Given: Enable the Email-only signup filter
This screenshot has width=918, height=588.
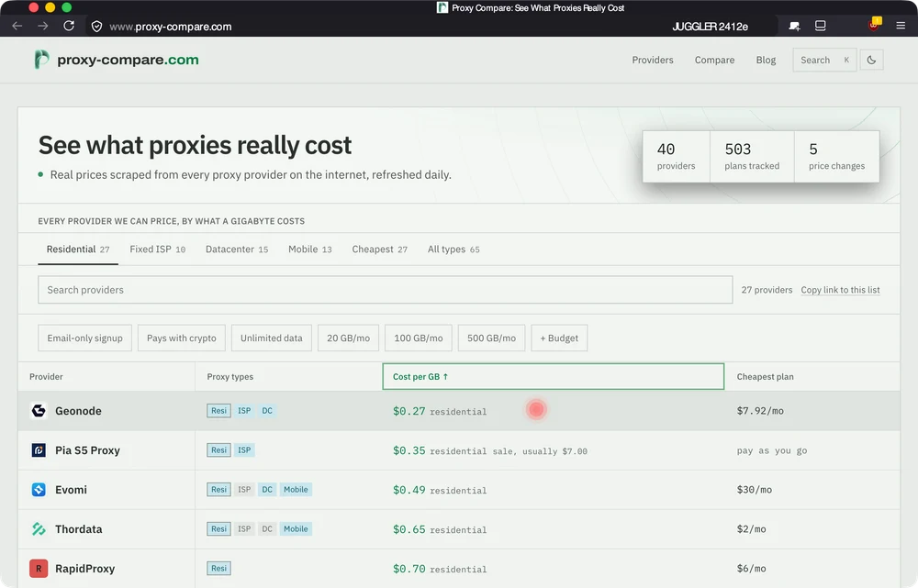Looking at the screenshot, I should point(84,338).
